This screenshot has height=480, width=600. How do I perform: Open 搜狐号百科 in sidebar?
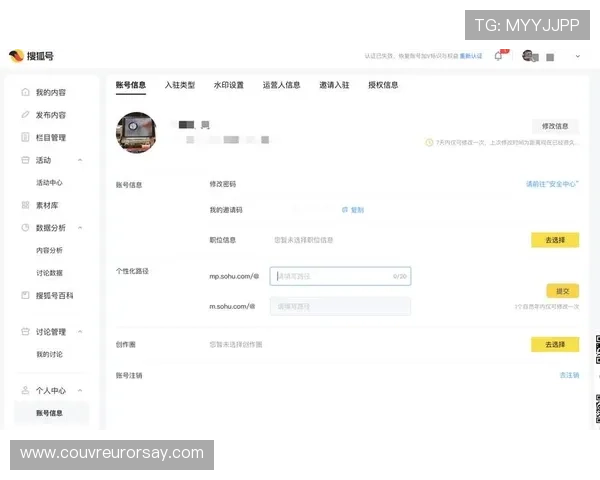54,296
